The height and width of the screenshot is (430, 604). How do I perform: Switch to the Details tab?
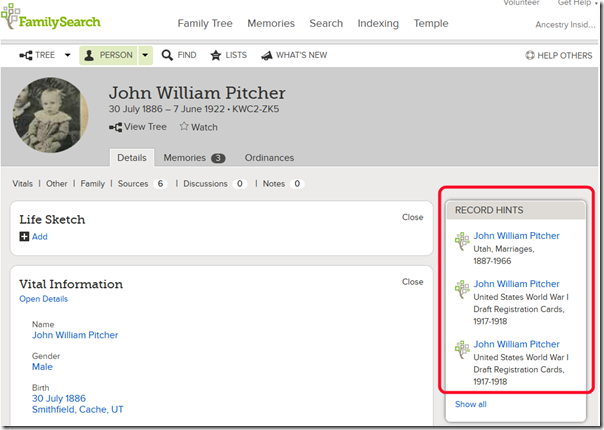tap(132, 158)
